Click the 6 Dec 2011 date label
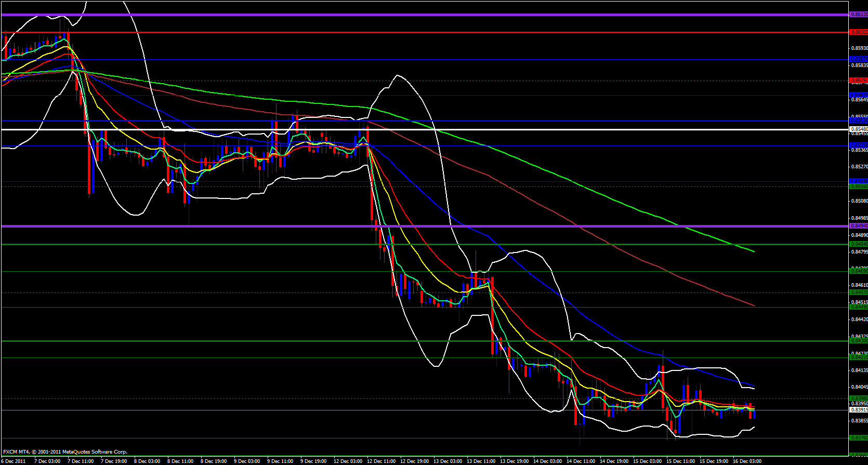 click(14, 461)
